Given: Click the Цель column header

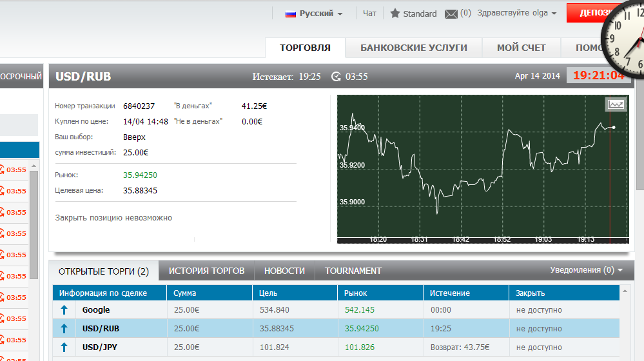Looking at the screenshot, I should click(295, 293).
